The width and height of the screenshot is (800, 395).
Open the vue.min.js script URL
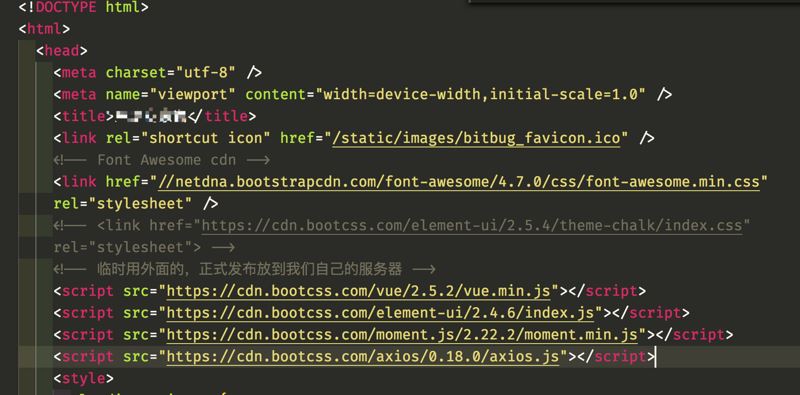pos(359,291)
